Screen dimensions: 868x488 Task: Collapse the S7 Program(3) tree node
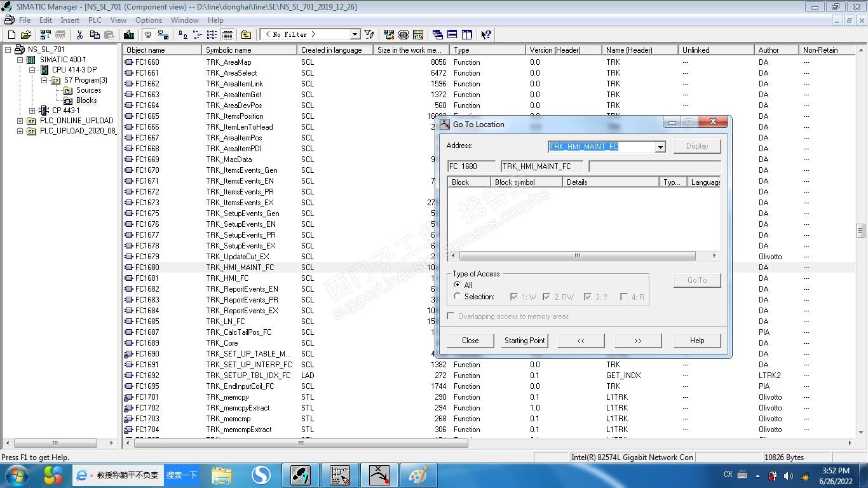tap(44, 80)
